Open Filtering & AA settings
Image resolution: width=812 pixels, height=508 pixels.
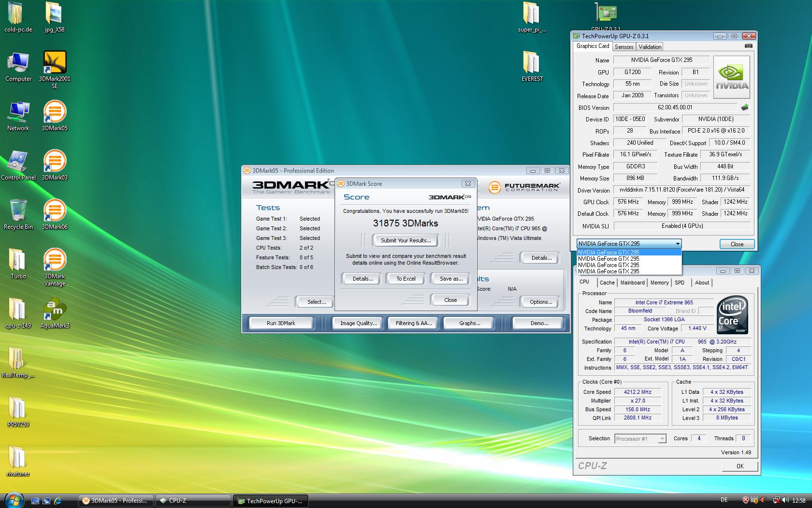[x=413, y=323]
